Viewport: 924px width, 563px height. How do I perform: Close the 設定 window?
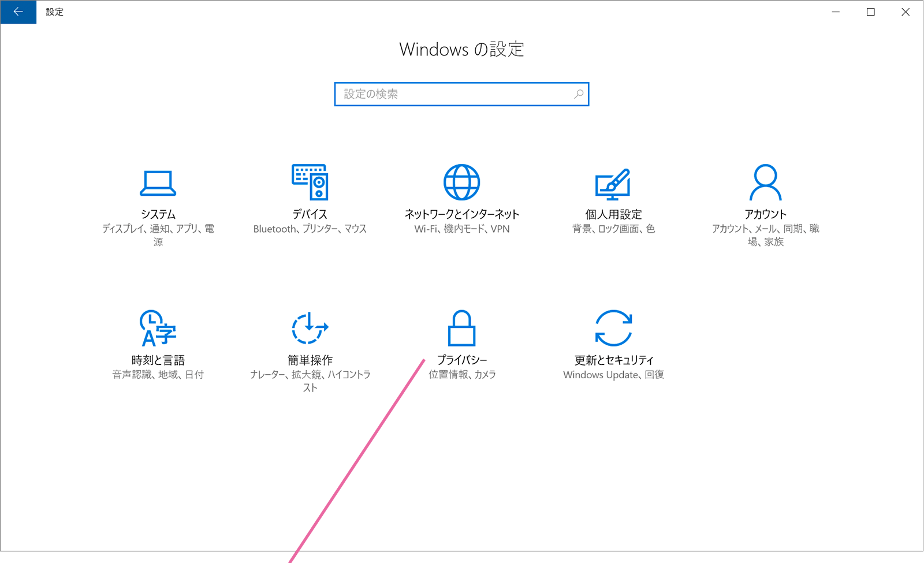(x=906, y=12)
